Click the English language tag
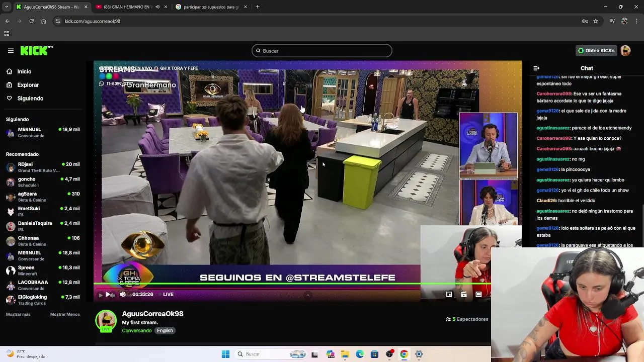Image resolution: width=644 pixels, height=362 pixels. pos(165,331)
